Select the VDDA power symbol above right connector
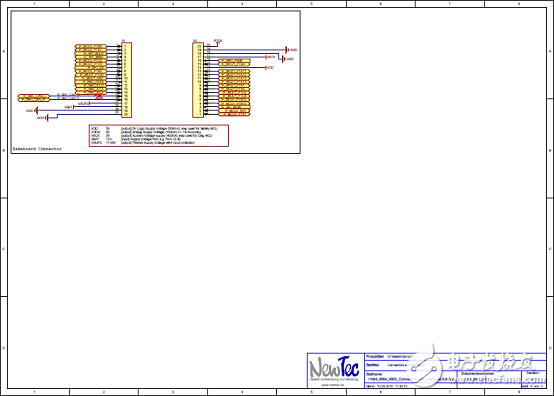 218,42
